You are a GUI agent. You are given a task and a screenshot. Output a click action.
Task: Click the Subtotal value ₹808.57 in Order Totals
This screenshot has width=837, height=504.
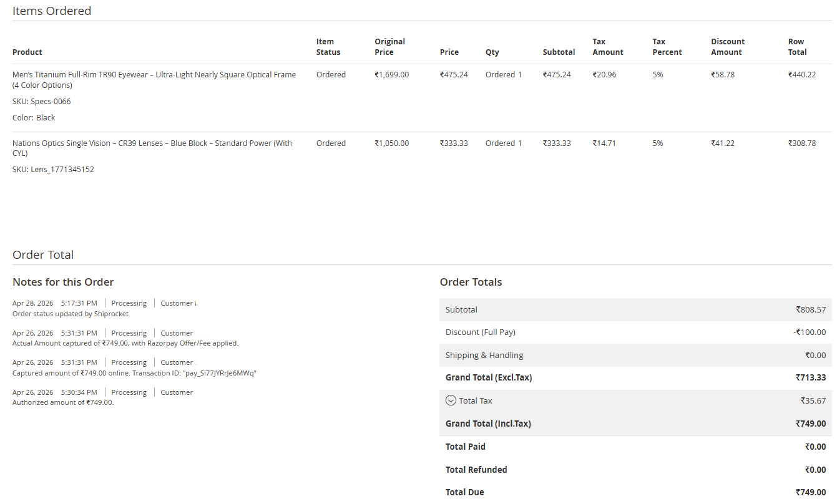tap(810, 309)
